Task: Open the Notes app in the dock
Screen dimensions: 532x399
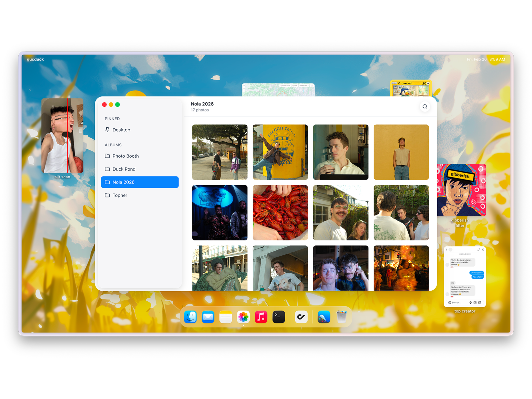Action: pos(226,317)
